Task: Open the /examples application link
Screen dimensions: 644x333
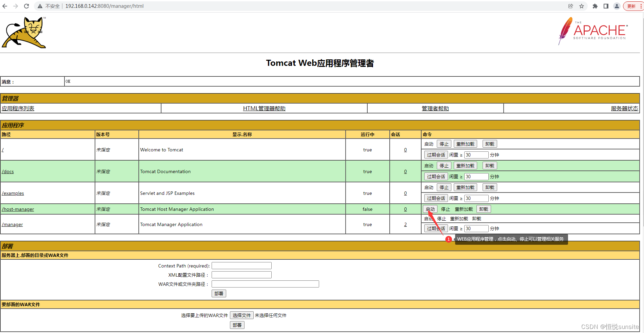Action: click(x=13, y=193)
